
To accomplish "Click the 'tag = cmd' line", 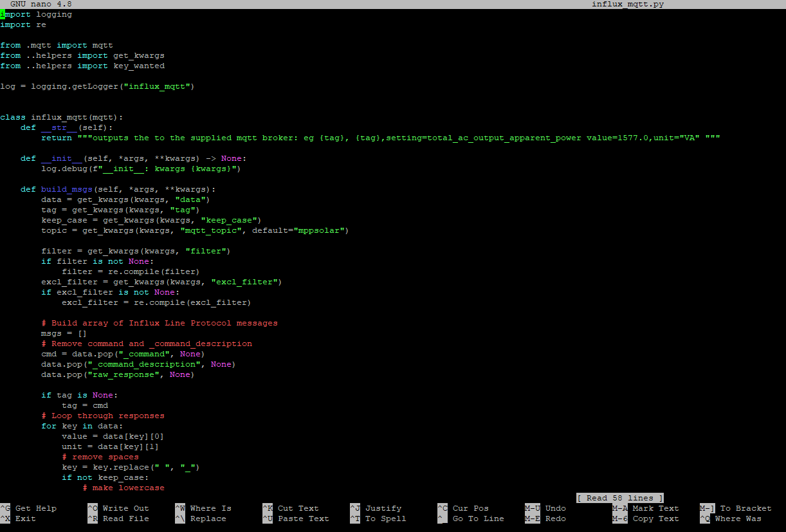I will pos(85,405).
